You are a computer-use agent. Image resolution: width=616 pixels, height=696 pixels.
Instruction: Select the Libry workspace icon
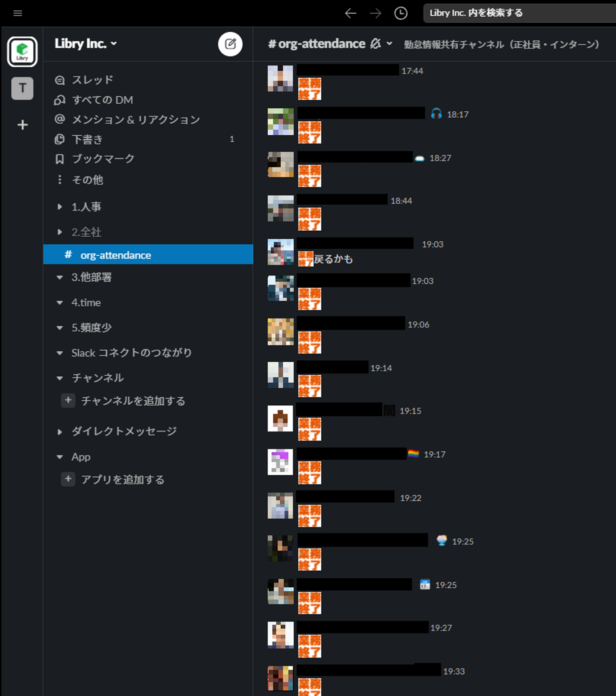[x=22, y=52]
